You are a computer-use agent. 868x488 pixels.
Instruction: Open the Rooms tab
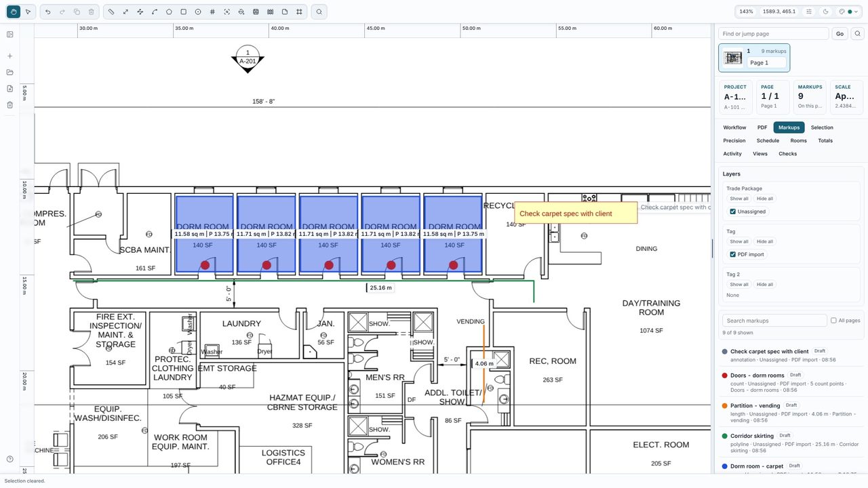click(x=798, y=140)
